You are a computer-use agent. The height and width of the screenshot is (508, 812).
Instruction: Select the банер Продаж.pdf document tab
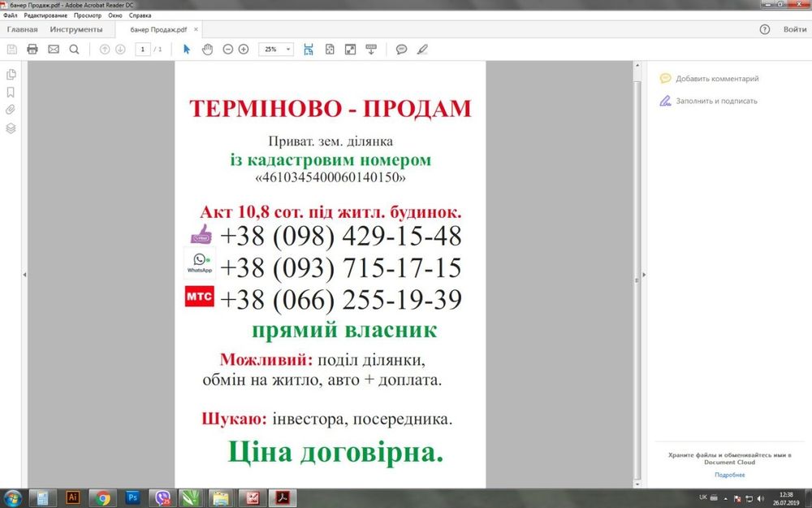click(158, 29)
